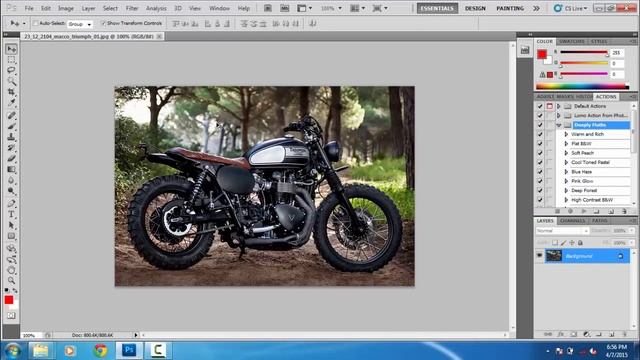The image size is (640, 360).
Task: Select the Gradient tool
Action: point(11,169)
